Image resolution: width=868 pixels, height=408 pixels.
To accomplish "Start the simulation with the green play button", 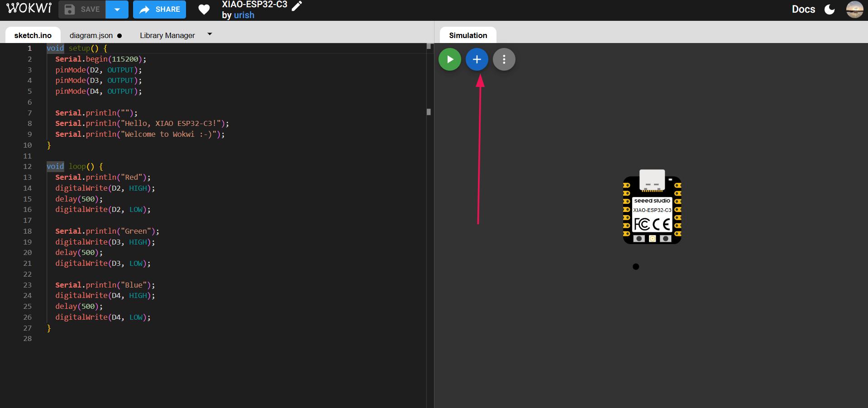I will [450, 59].
